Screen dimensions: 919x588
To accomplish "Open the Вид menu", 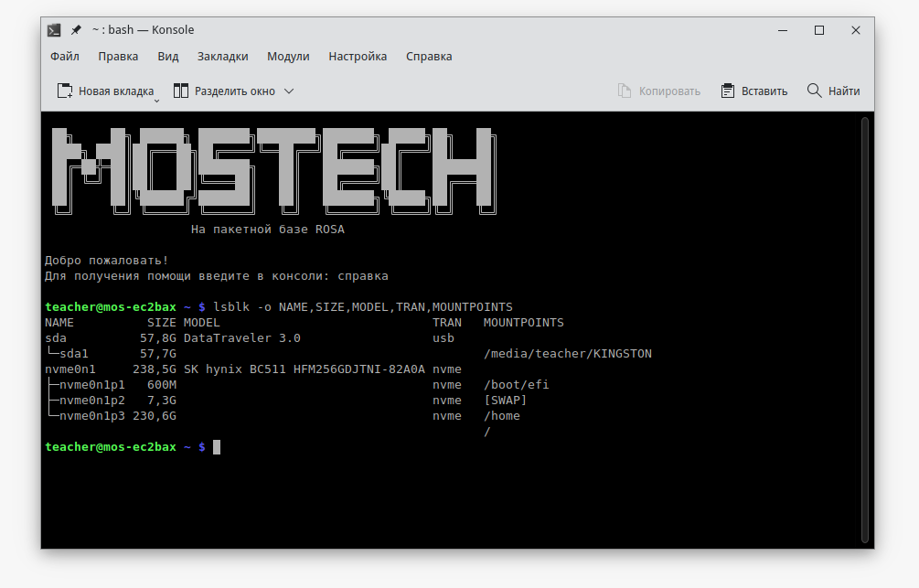I will point(167,57).
